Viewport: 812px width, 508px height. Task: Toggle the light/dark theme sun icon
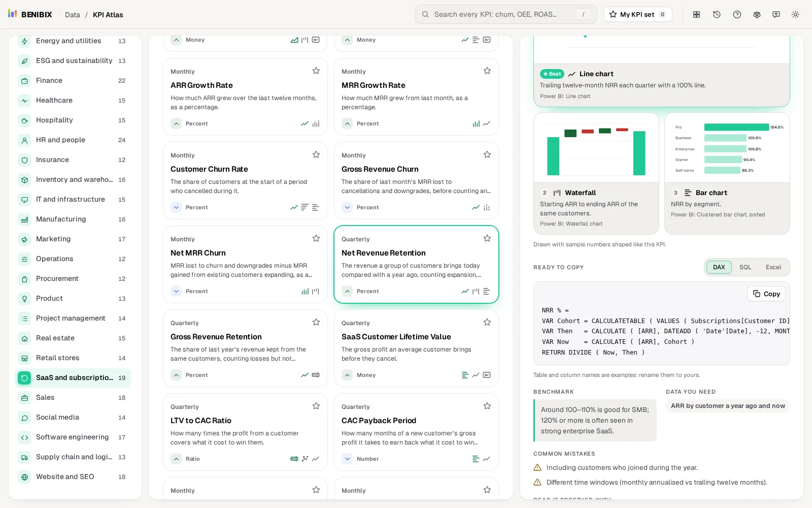click(x=795, y=15)
